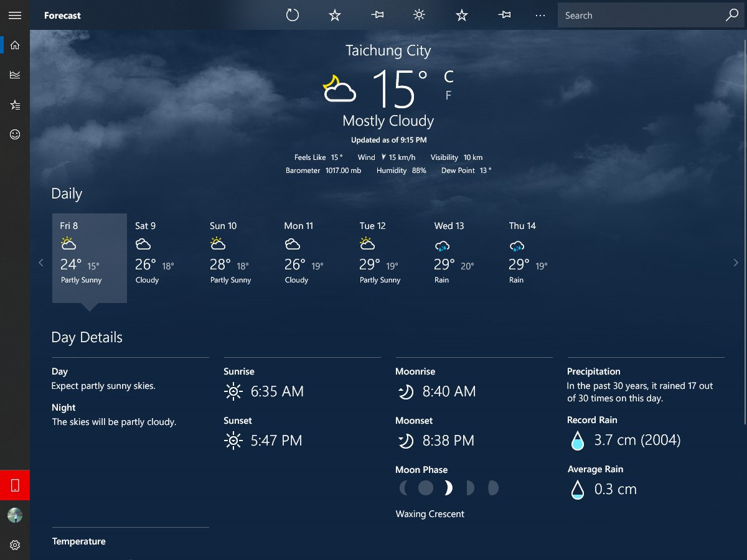Click the 15° current temperature
747x560 pixels.
click(400, 89)
